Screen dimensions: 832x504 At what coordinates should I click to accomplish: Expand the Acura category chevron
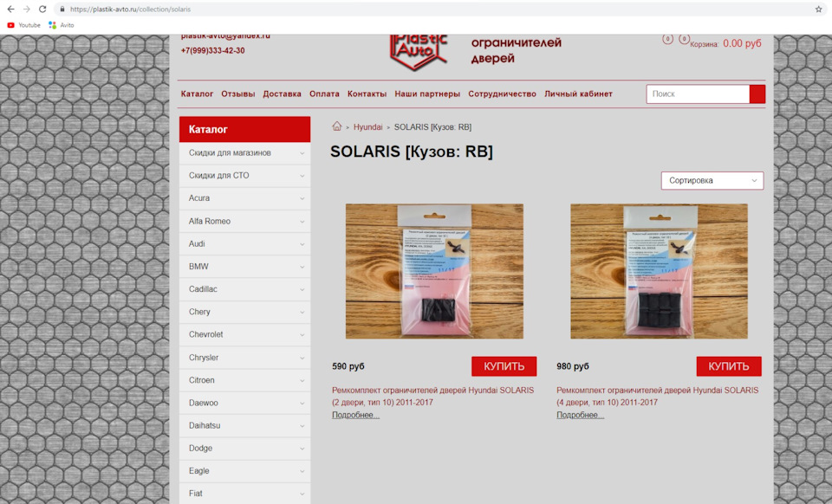coord(302,198)
